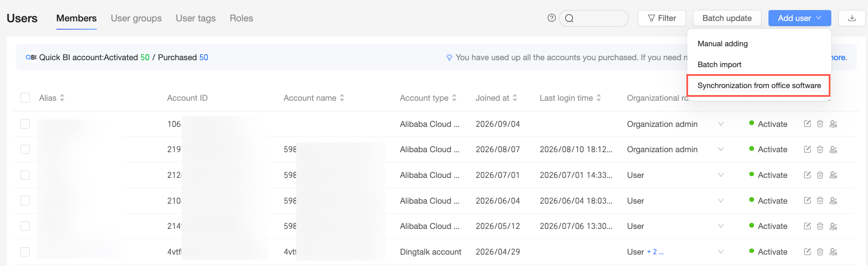
Task: Click the "+ 2 ..." roles link
Action: (655, 252)
